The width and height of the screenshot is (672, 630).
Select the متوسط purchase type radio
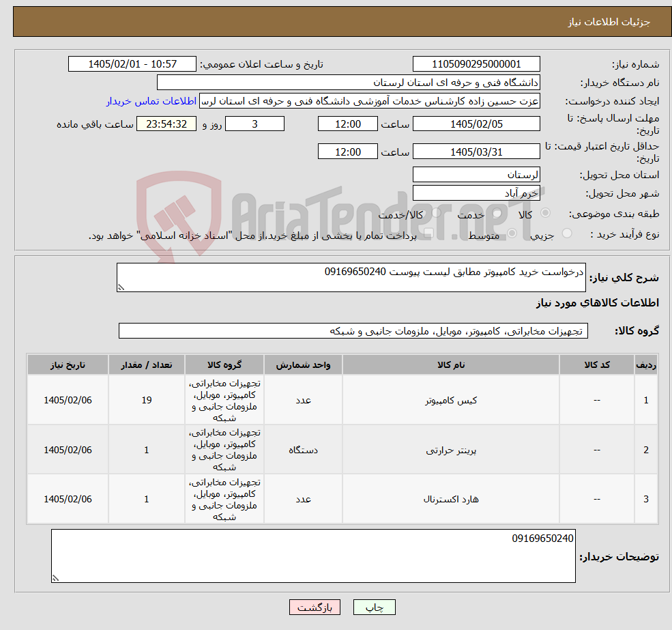click(512, 233)
